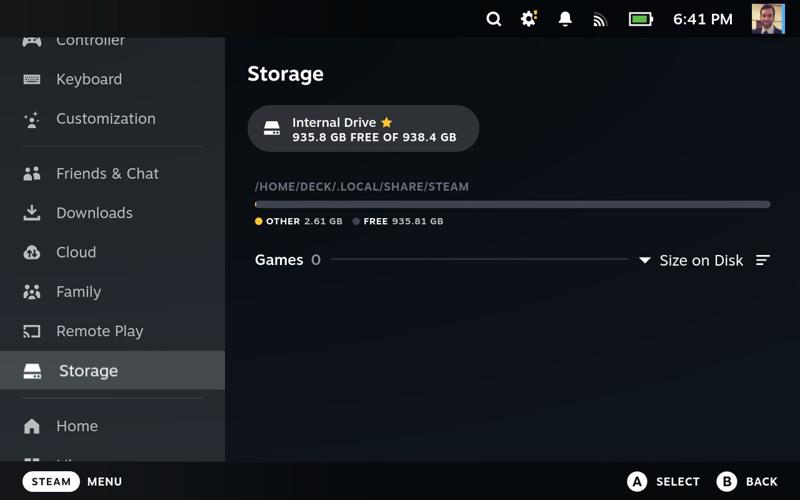Open the user profile avatar
The width and height of the screenshot is (800, 500).
(768, 19)
